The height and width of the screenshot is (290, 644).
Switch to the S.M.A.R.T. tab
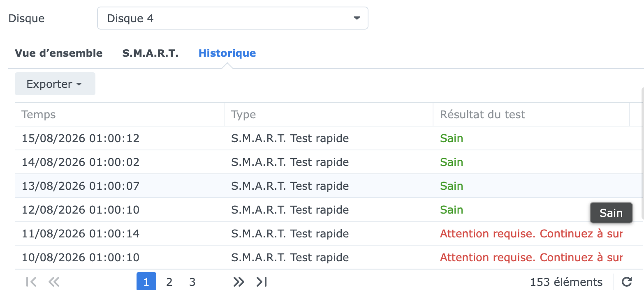151,53
